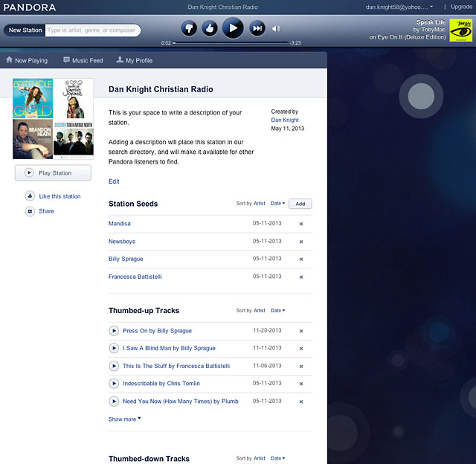Delete I Saw A Blind Man thumbs-up
Viewport: 476px width, 464px height.
click(x=301, y=349)
